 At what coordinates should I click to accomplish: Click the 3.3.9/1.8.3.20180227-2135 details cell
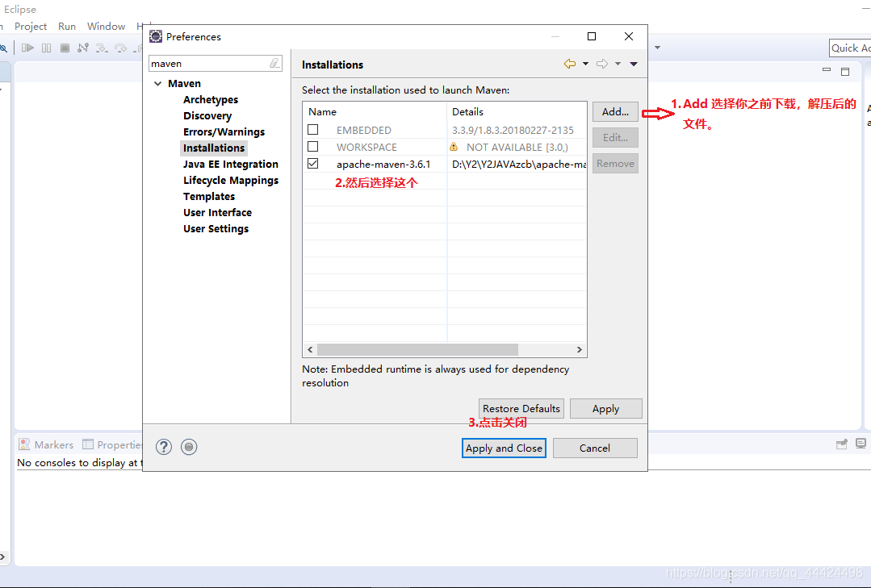click(513, 130)
